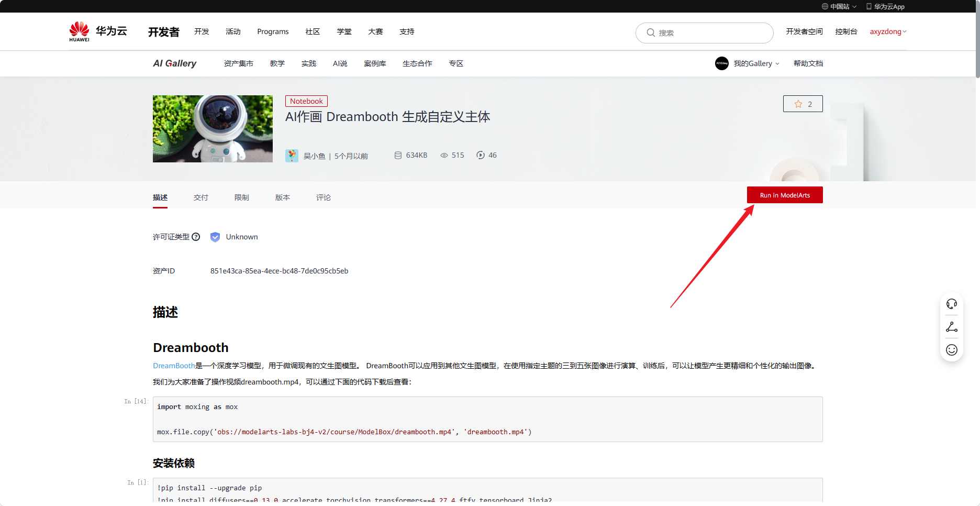Open the 开发 menu
The image size is (980, 506).
coord(202,31)
